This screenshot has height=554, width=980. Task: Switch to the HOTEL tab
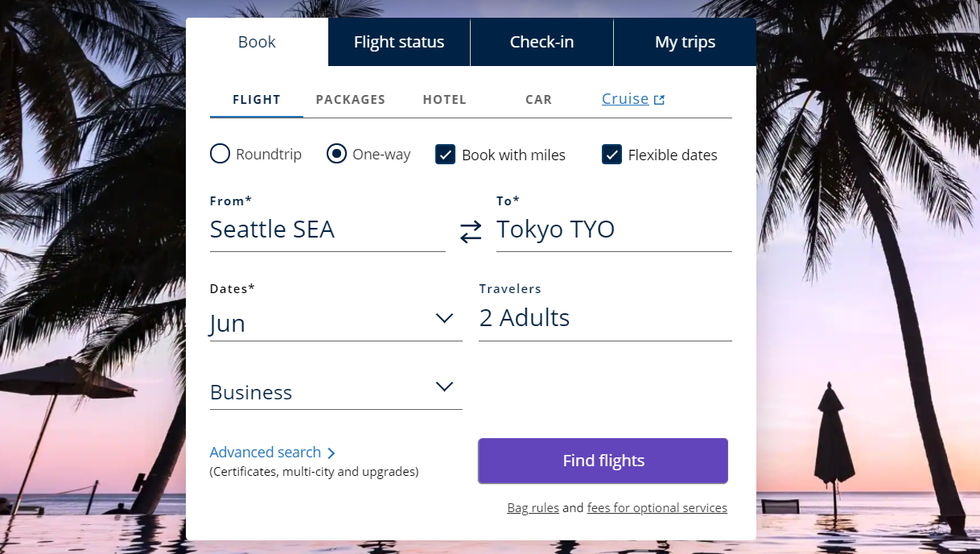444,98
